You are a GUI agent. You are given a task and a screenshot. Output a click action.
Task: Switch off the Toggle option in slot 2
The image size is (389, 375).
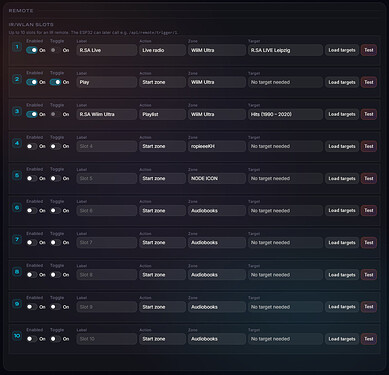point(55,82)
